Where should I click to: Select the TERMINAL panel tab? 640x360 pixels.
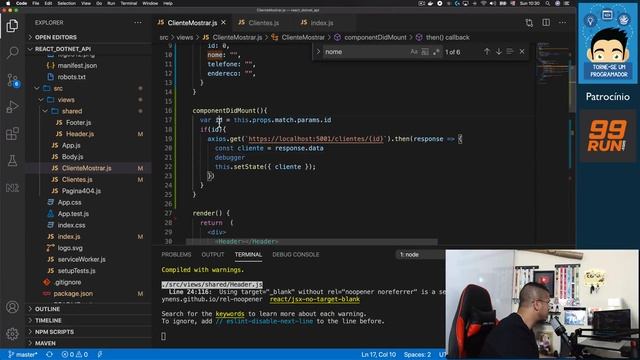(248, 254)
